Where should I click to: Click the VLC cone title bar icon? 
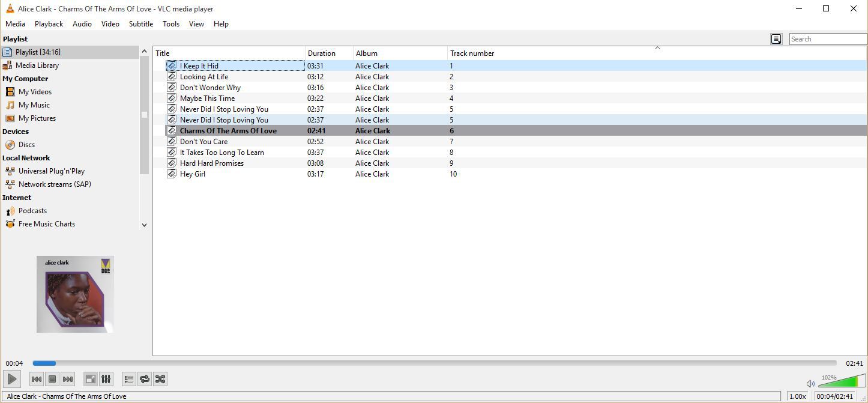(10, 8)
